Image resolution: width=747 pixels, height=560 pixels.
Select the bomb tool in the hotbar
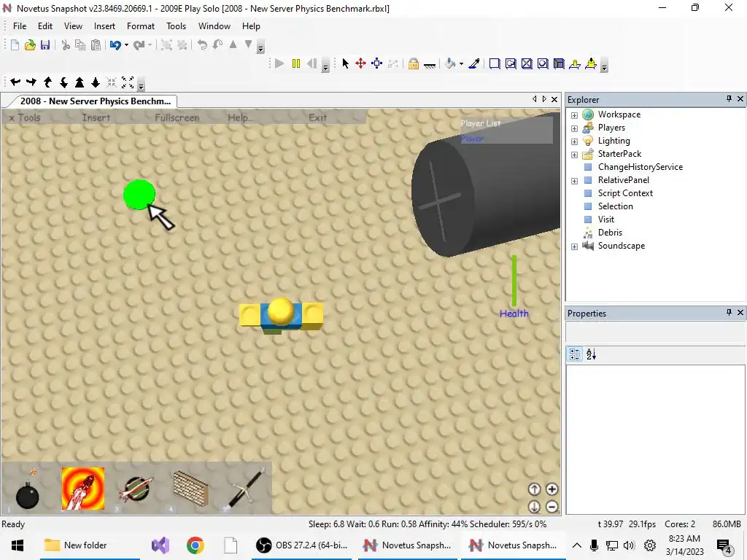[27, 489]
